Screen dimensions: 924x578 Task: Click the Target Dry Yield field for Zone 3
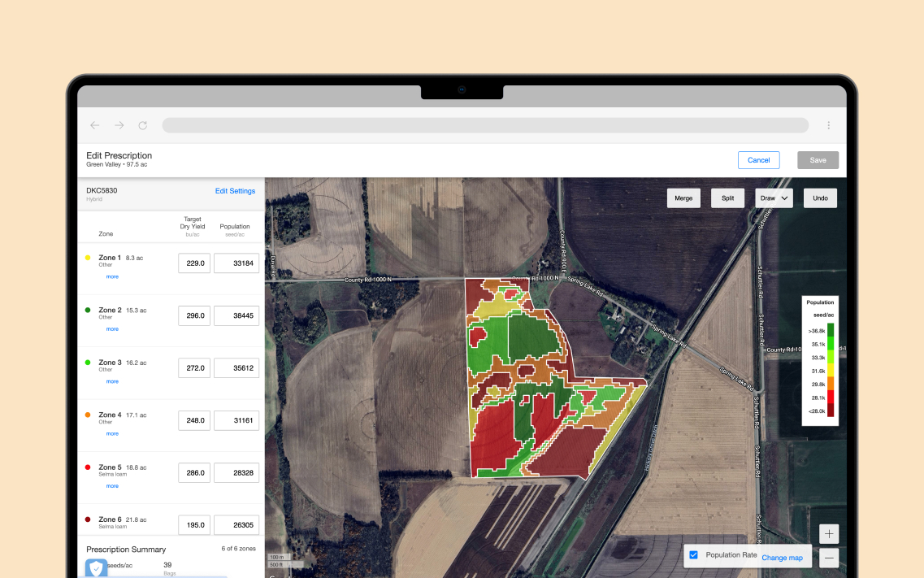pyautogui.click(x=194, y=367)
